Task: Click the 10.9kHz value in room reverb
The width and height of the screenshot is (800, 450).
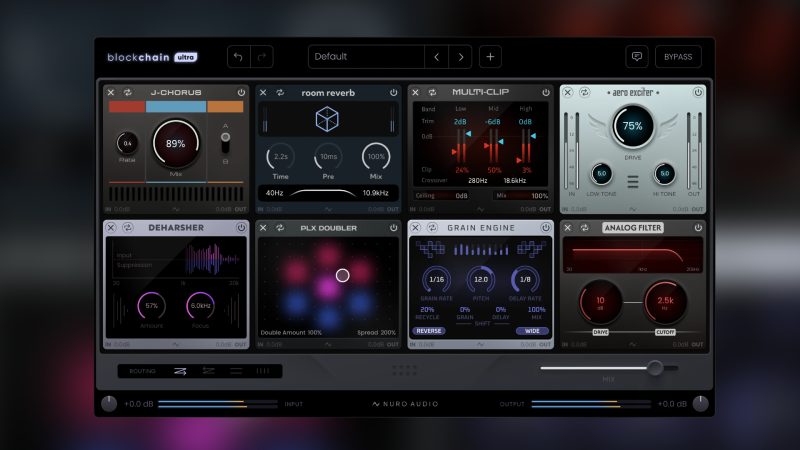Action: click(x=376, y=193)
